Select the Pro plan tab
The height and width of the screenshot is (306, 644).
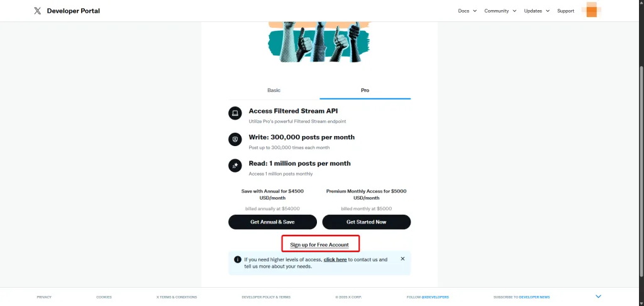tap(365, 90)
